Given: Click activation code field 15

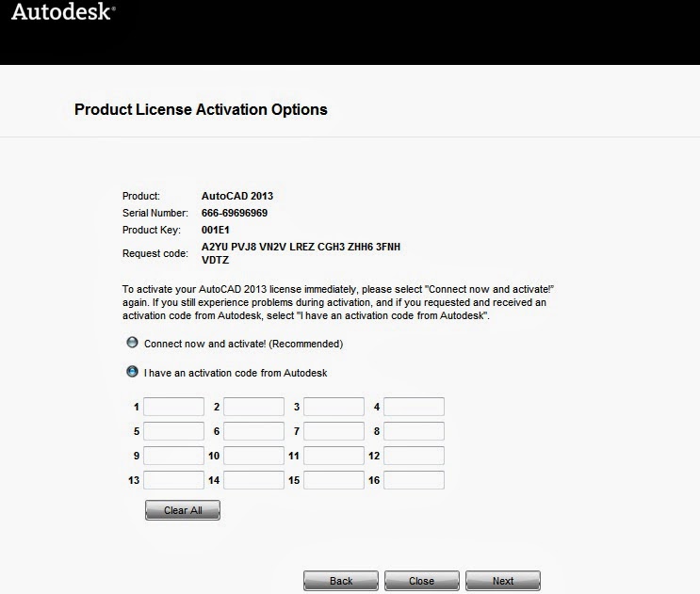Looking at the screenshot, I should tap(334, 480).
